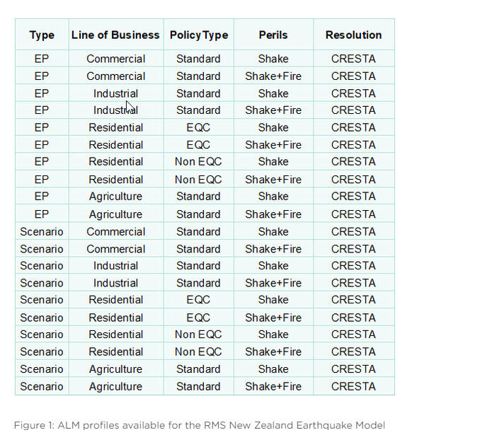Click the Figure 1 ALM profiles caption
504x447 pixels.
(200, 426)
